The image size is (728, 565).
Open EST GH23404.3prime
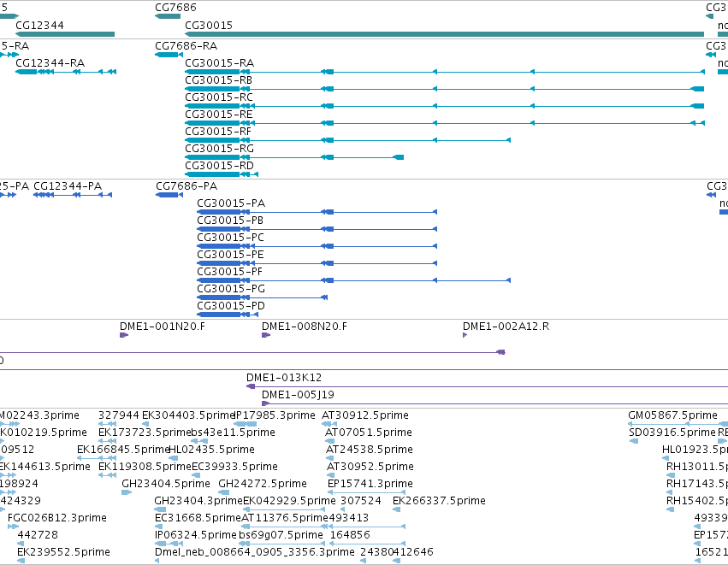click(x=198, y=501)
